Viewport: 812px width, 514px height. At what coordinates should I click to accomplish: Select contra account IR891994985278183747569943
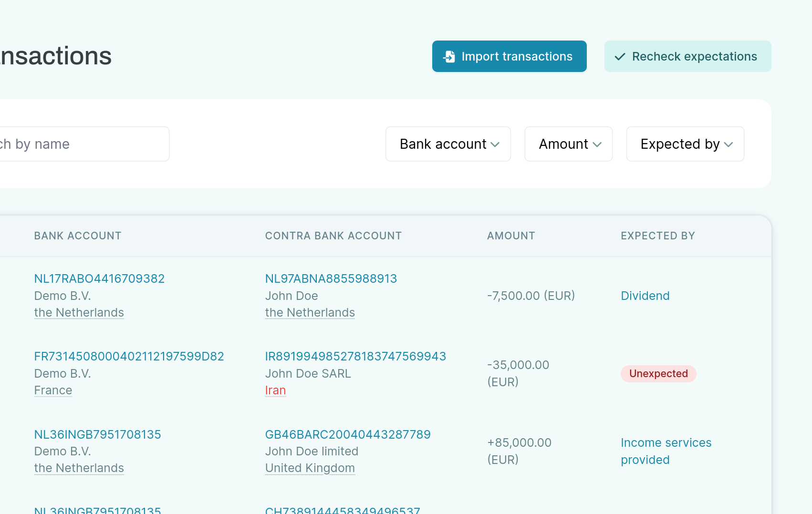[355, 356]
